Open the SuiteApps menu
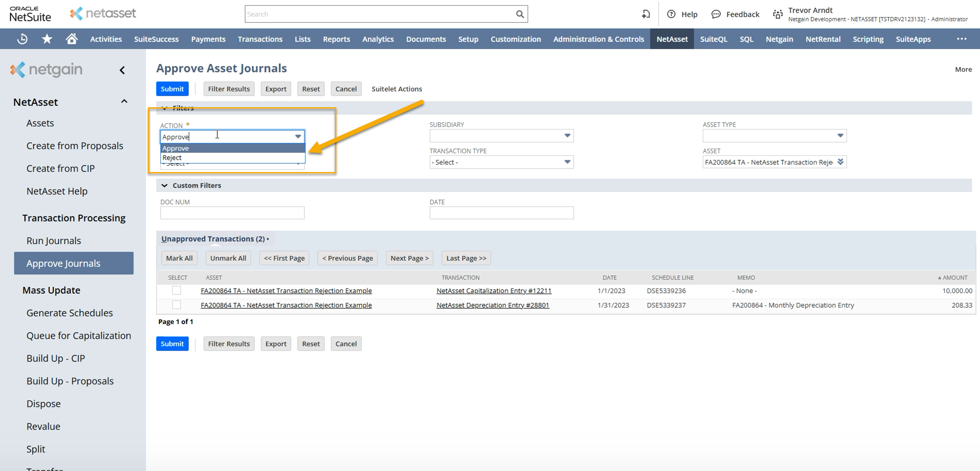This screenshot has height=471, width=980. [913, 39]
